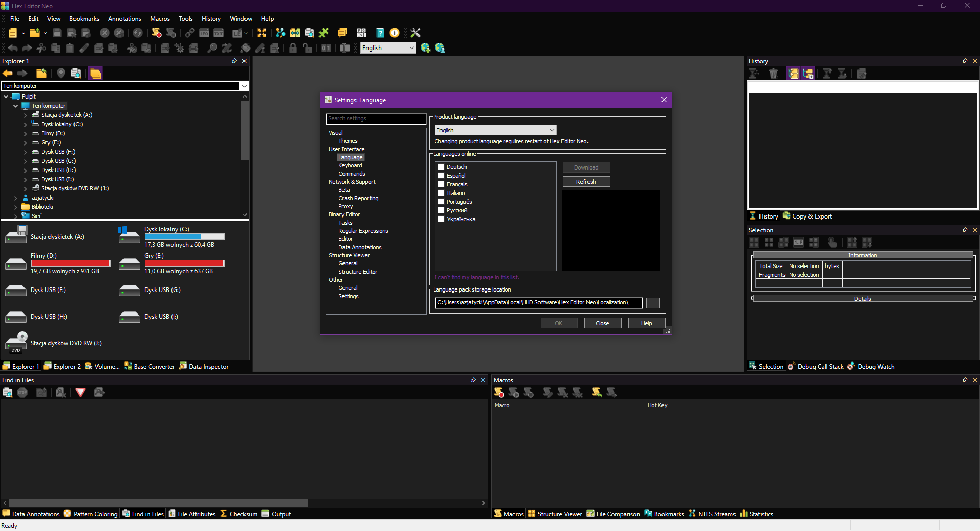The width and height of the screenshot is (980, 531).
Task: Check the Русский language checkbox
Action: [442, 210]
